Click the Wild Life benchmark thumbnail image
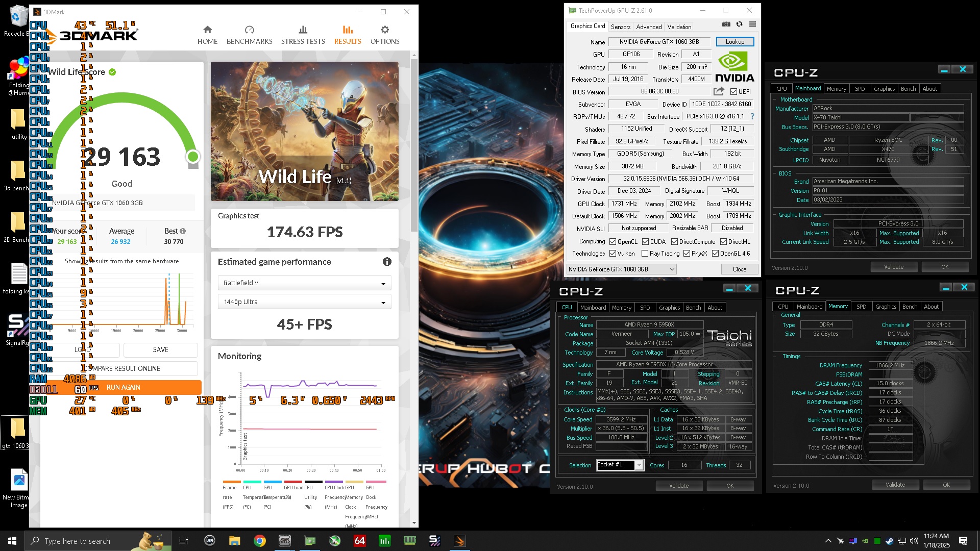Viewport: 980px width, 551px height. pos(304,131)
